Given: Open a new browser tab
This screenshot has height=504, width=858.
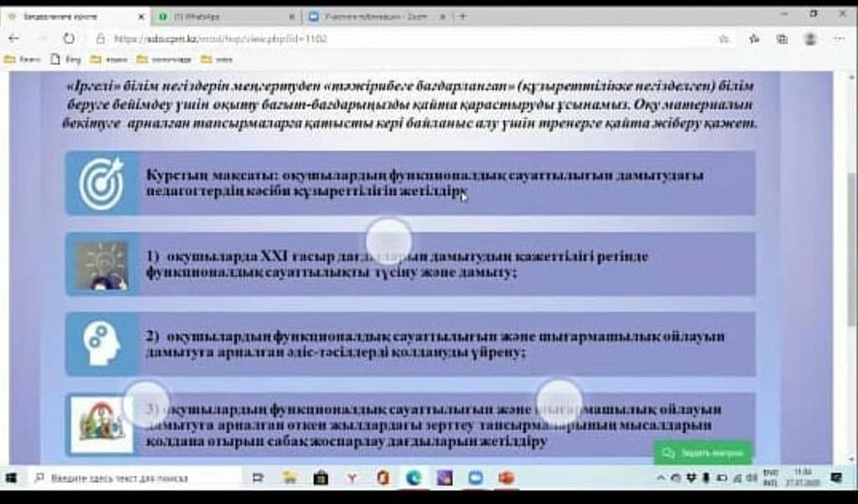Looking at the screenshot, I should tap(463, 16).
